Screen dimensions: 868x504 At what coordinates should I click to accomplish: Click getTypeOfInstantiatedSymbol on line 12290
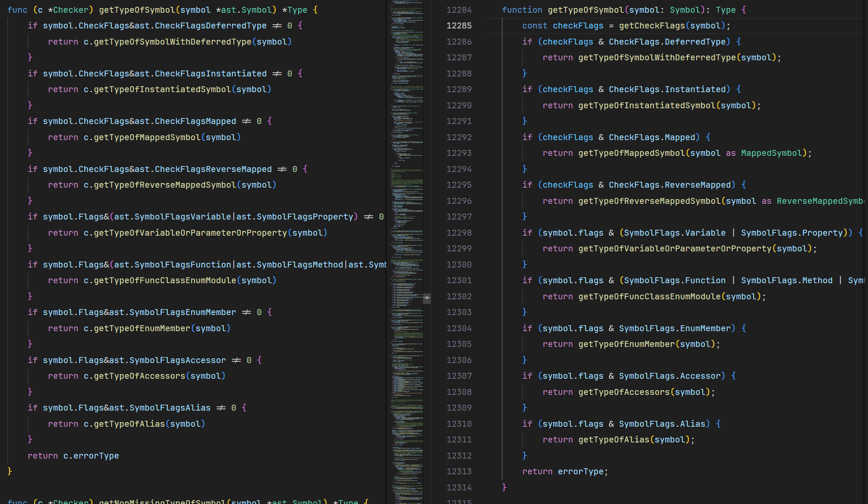[647, 105]
